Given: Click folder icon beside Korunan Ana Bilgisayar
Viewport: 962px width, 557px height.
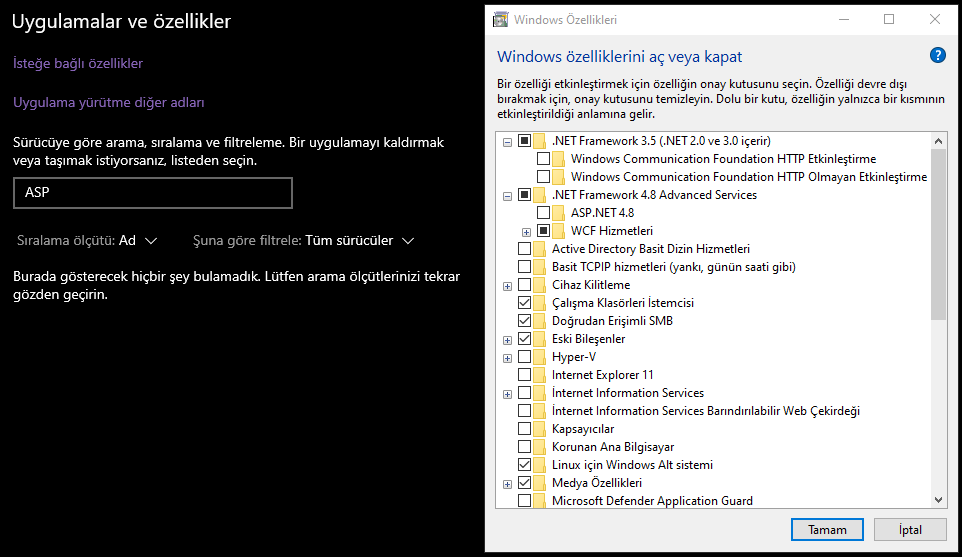Looking at the screenshot, I should coord(539,447).
